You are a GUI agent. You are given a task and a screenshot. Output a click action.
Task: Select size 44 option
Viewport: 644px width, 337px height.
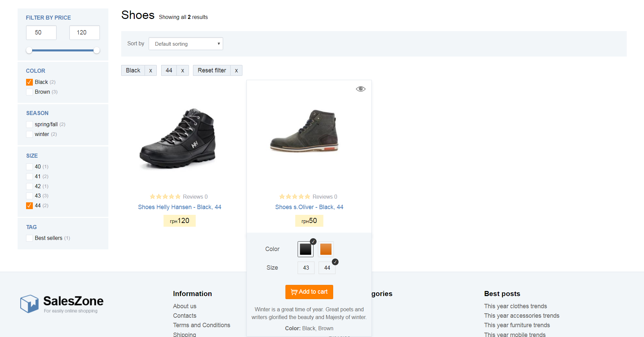(x=327, y=268)
